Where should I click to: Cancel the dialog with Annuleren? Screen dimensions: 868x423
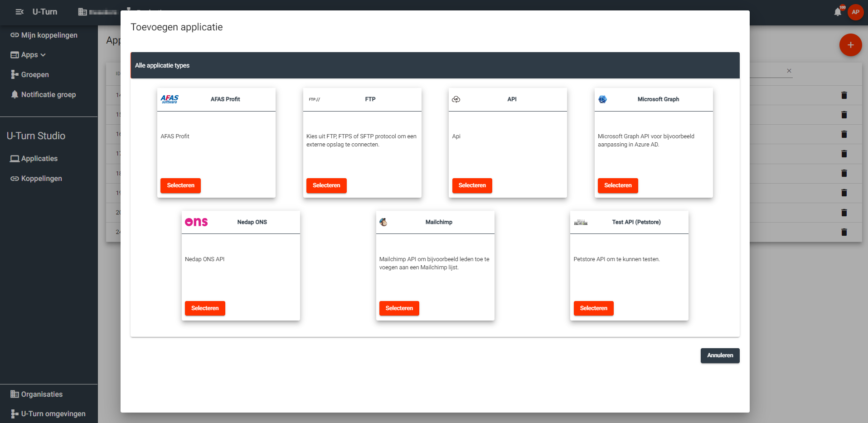pos(720,355)
